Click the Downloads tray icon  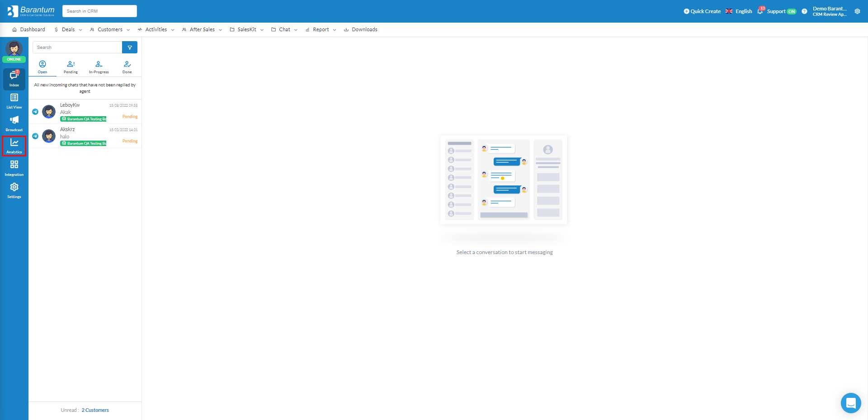(x=346, y=29)
